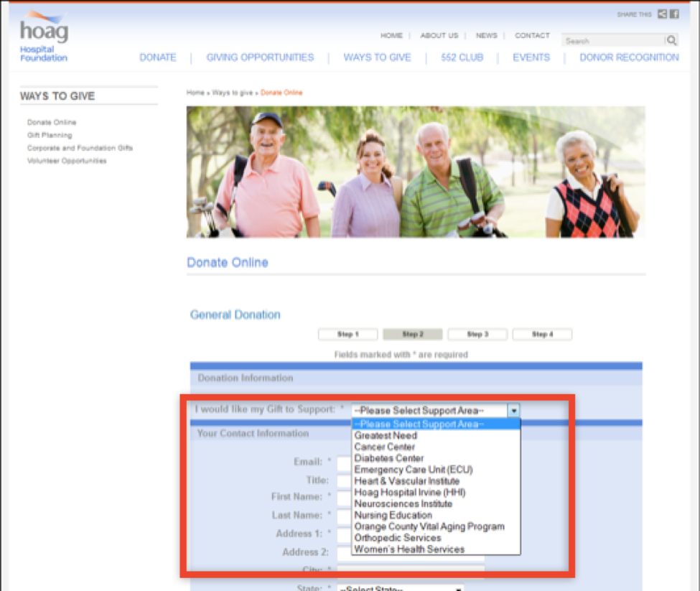700x591 pixels.
Task: Click the Gift Planning sidebar link
Action: point(50,135)
